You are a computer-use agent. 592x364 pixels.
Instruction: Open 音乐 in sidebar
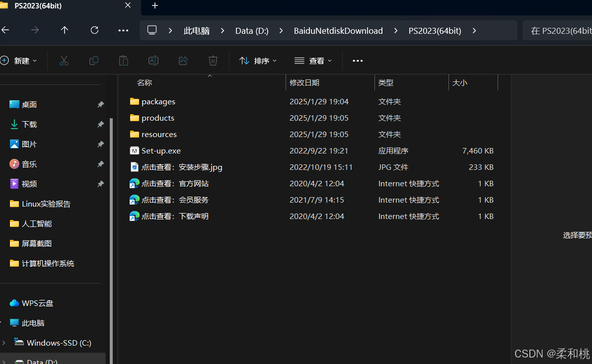coord(29,164)
